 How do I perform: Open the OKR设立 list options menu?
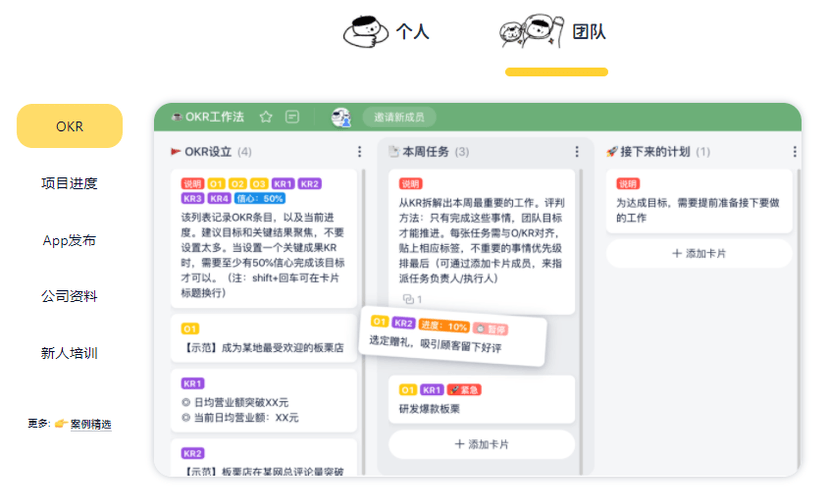pyautogui.click(x=360, y=151)
